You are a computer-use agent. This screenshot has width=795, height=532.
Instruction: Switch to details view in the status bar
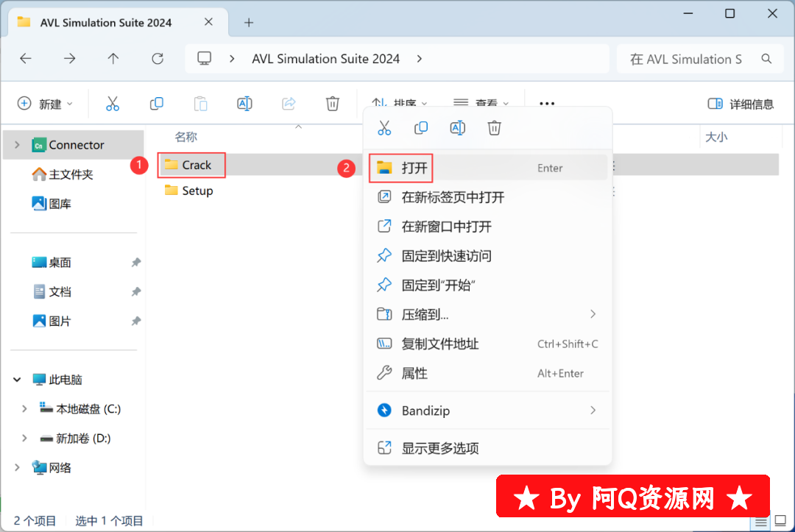point(761,522)
